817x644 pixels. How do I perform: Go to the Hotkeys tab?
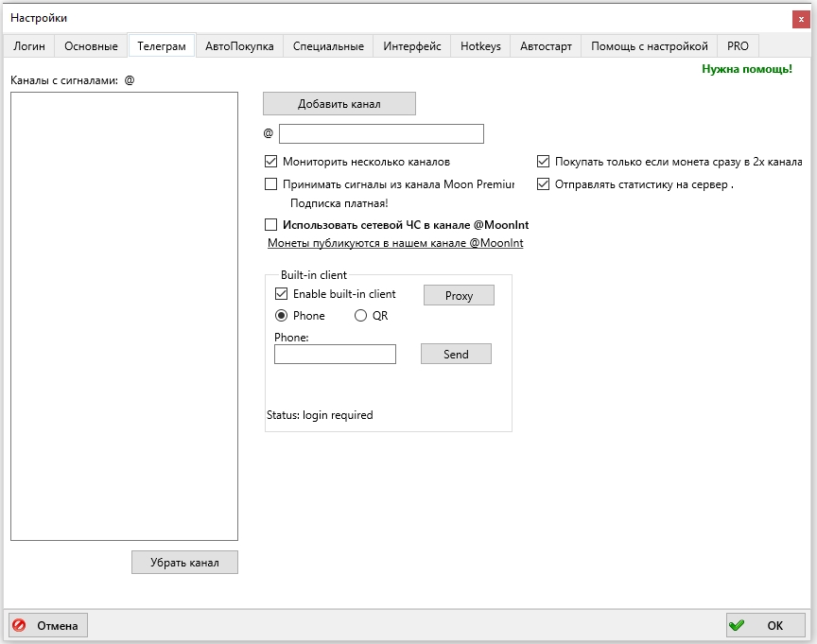(480, 46)
